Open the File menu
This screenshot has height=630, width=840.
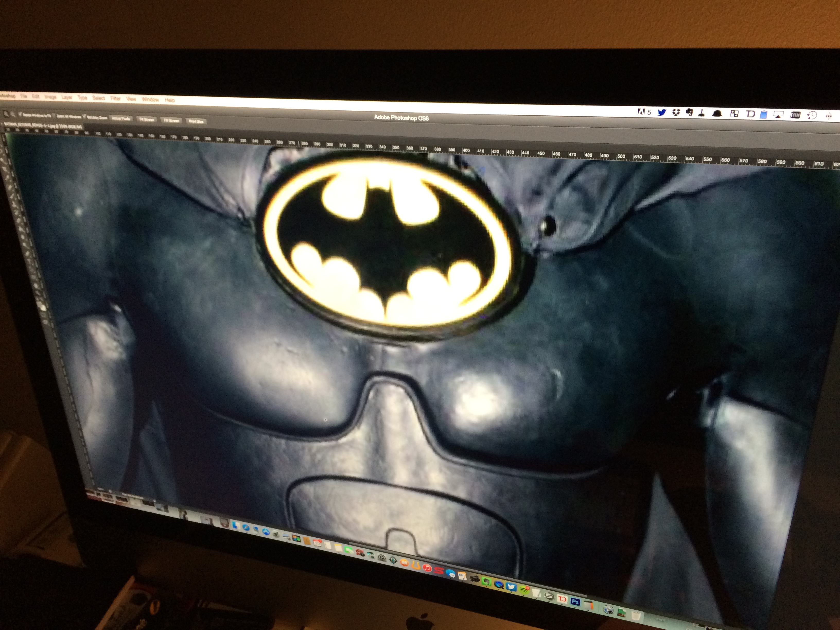tap(23, 97)
